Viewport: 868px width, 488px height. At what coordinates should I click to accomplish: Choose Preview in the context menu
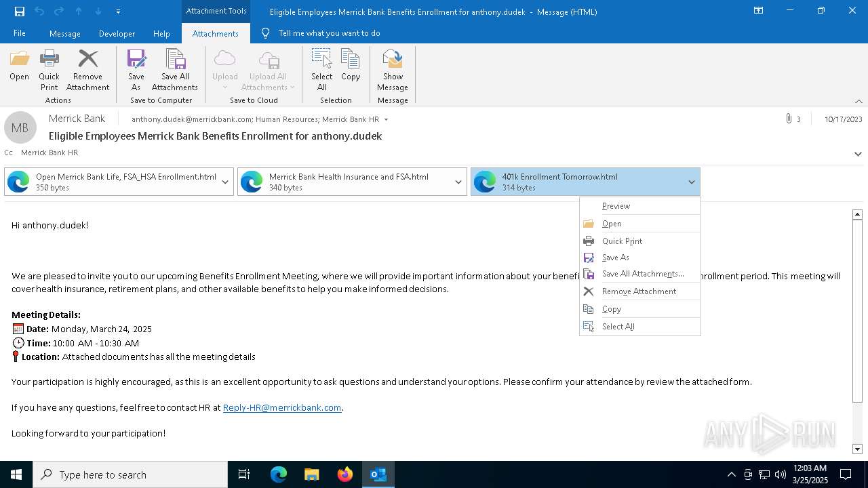point(640,206)
